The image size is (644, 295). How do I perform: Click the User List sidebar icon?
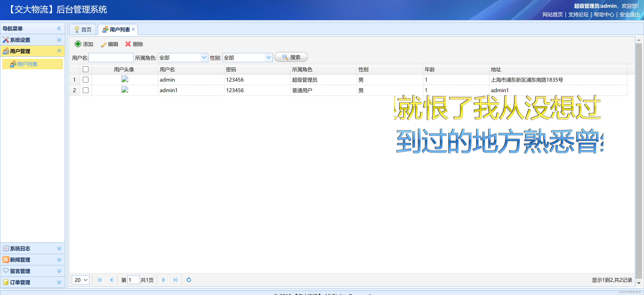[x=13, y=64]
